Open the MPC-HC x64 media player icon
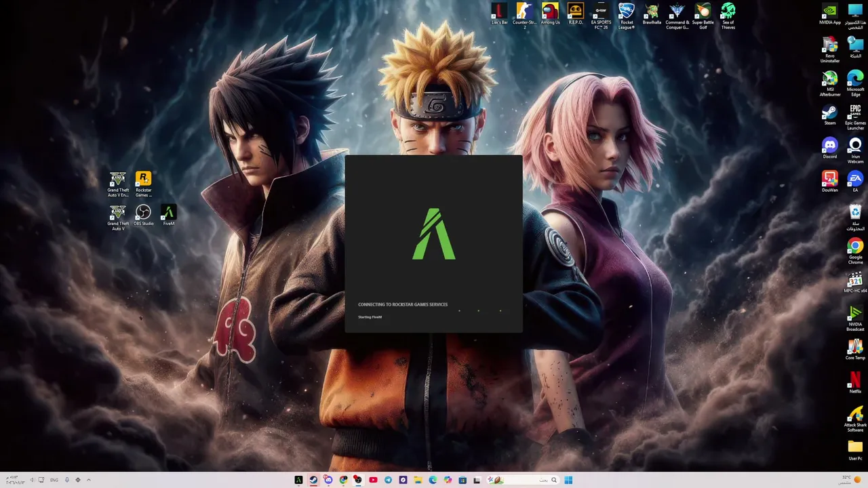868x488 pixels. point(855,281)
